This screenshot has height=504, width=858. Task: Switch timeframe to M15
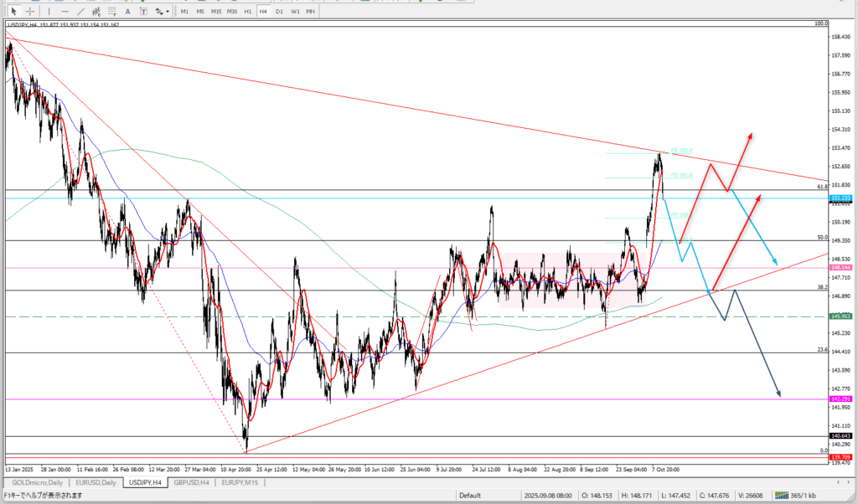216,12
